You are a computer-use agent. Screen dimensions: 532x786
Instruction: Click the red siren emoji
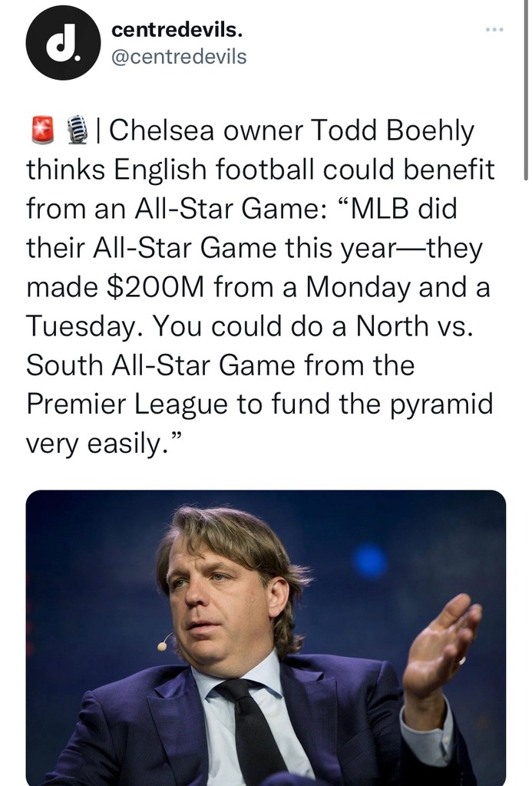[41, 130]
